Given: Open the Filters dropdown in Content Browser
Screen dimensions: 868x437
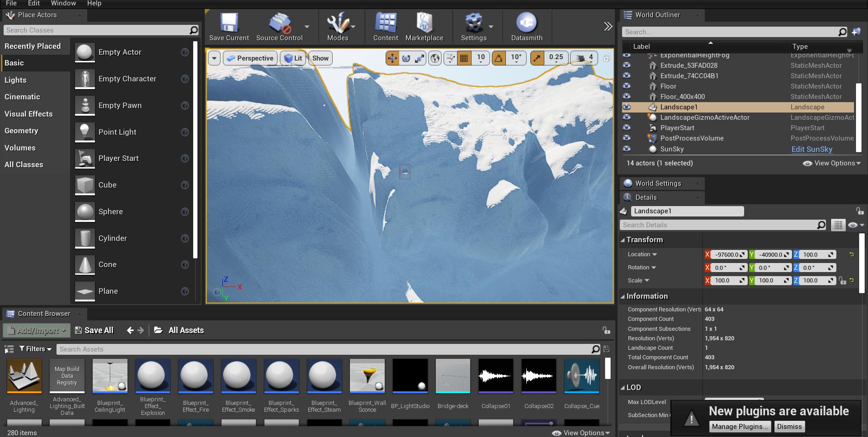Looking at the screenshot, I should coord(35,349).
